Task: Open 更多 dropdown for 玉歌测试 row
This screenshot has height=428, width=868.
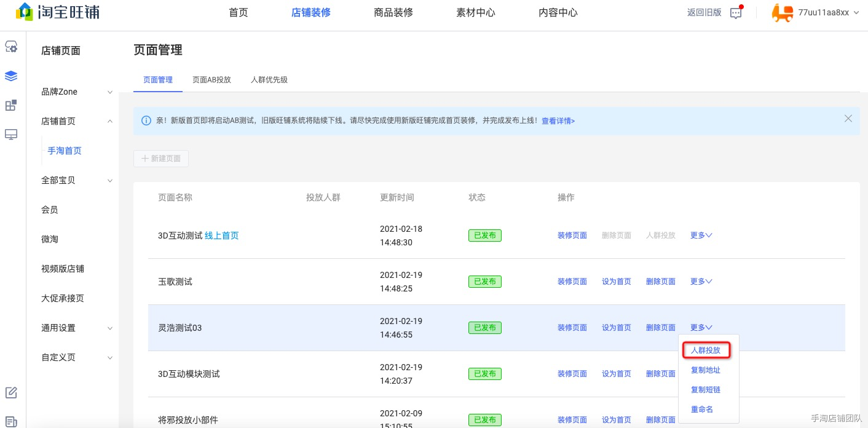Action: 701,282
